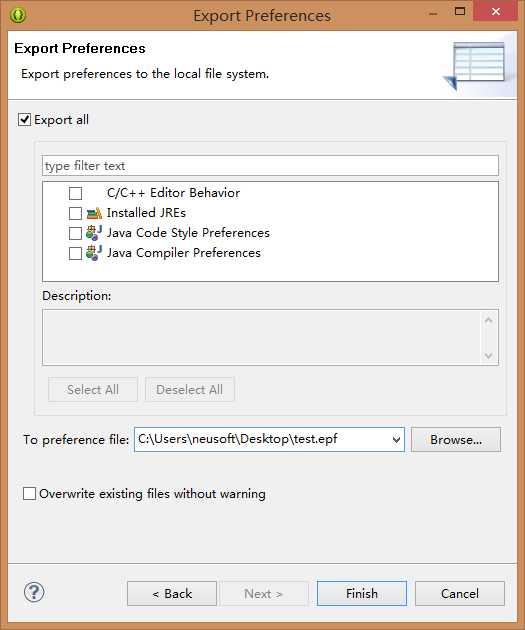The width and height of the screenshot is (525, 630).
Task: Click the Cancel button
Action: pos(460,593)
